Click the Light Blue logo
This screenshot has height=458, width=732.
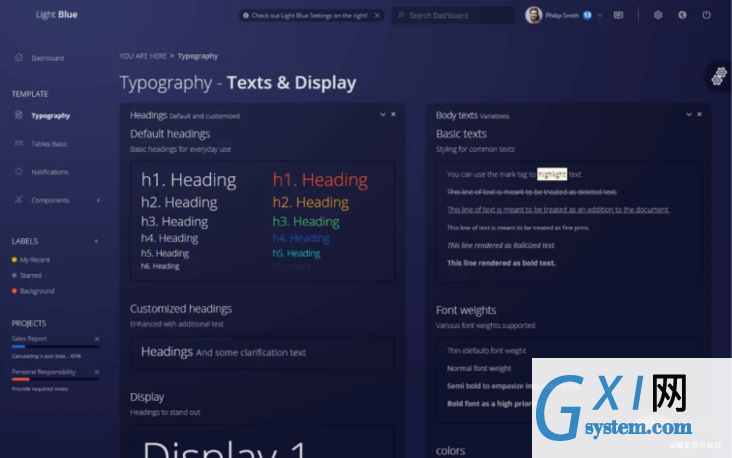(56, 14)
